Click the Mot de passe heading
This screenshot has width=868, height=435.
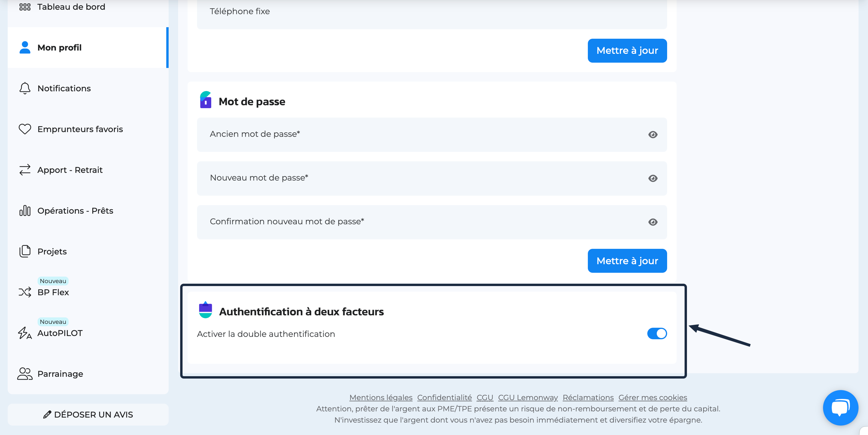click(x=252, y=102)
